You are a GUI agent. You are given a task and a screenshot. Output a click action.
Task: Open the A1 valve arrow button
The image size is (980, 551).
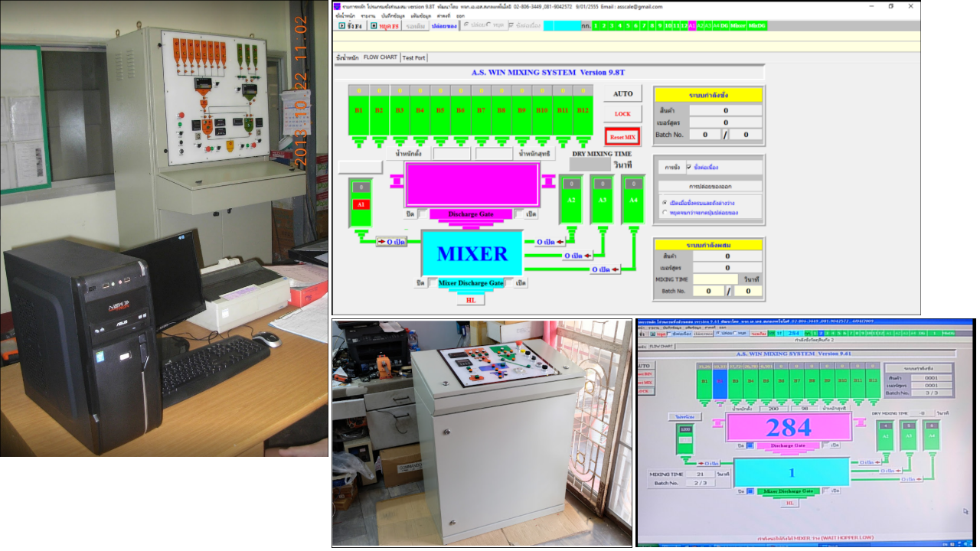pyautogui.click(x=391, y=242)
